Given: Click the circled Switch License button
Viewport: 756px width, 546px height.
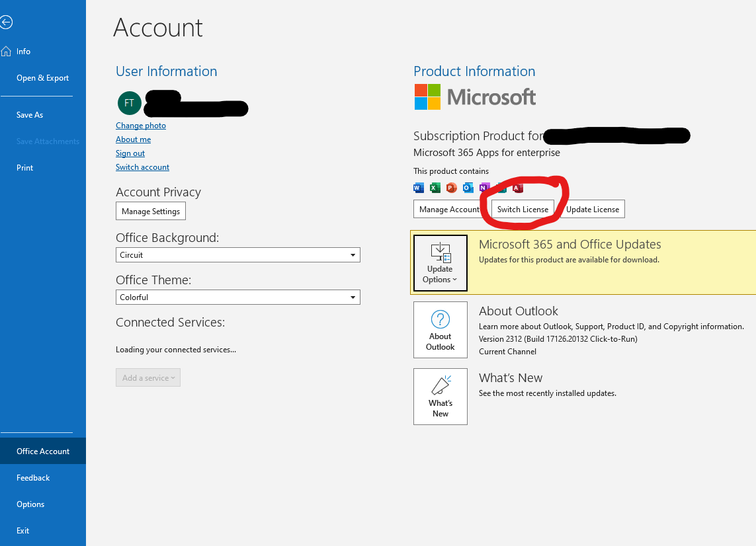Looking at the screenshot, I should click(x=523, y=208).
